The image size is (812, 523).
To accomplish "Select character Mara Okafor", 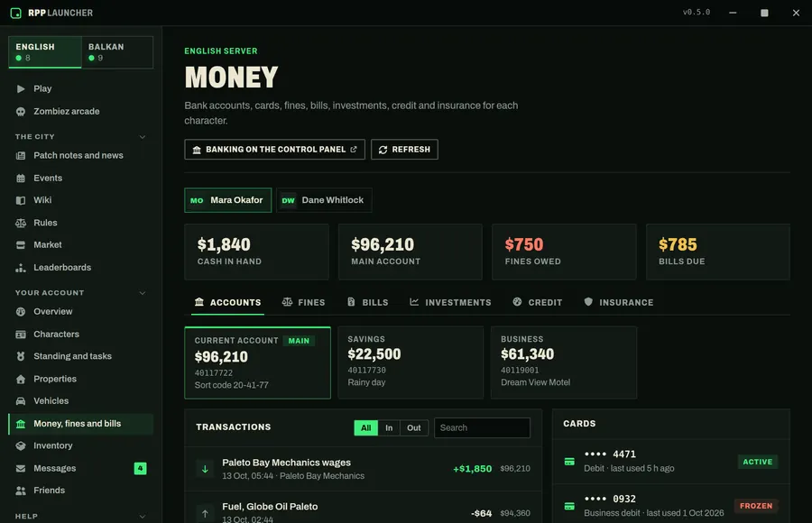I will coord(228,200).
